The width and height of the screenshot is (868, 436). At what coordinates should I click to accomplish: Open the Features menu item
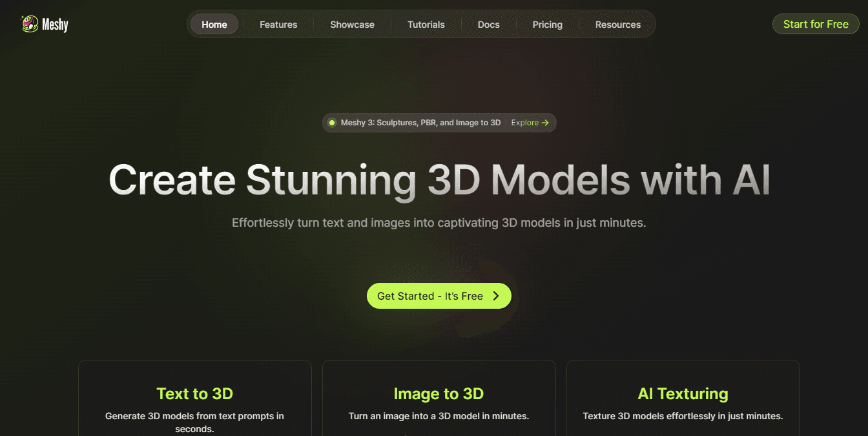click(x=278, y=25)
